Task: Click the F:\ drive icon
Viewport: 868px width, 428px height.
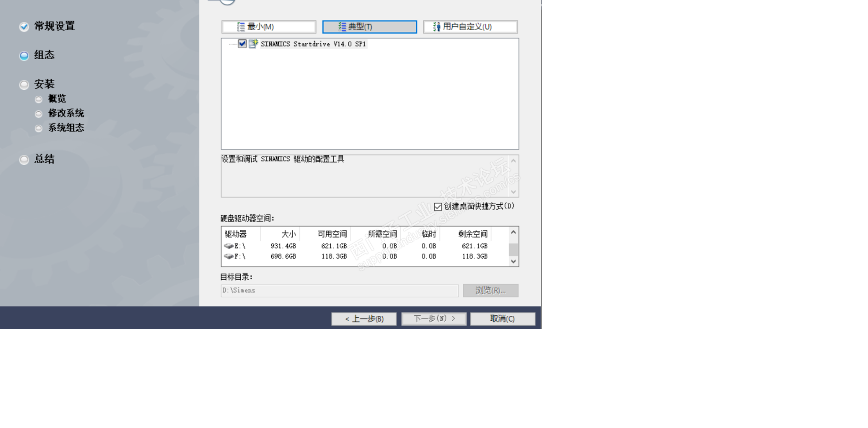Action: tap(229, 256)
